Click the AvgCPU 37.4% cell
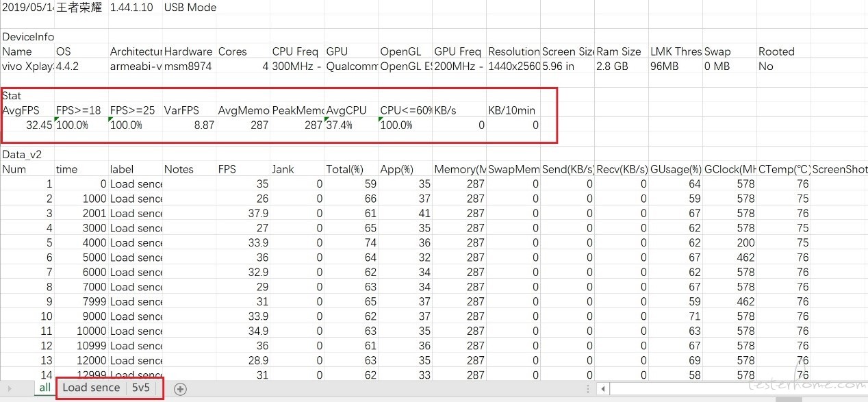868x402 pixels. point(352,125)
